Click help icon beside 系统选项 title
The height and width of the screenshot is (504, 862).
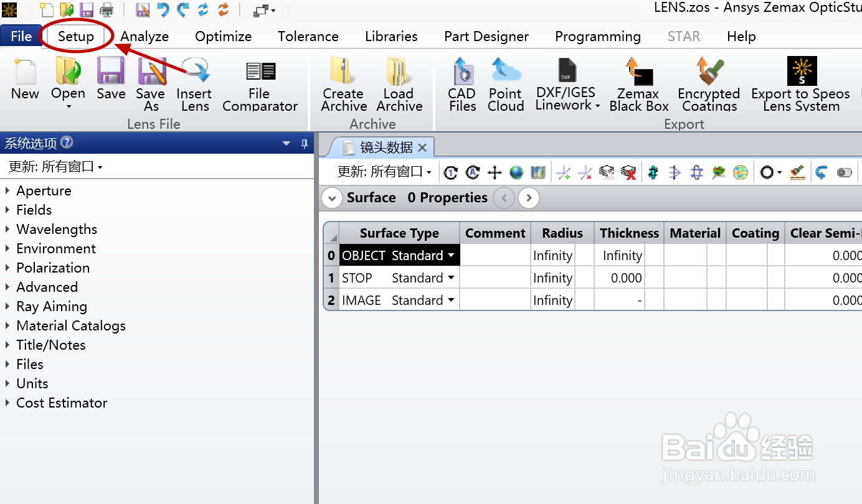[67, 142]
